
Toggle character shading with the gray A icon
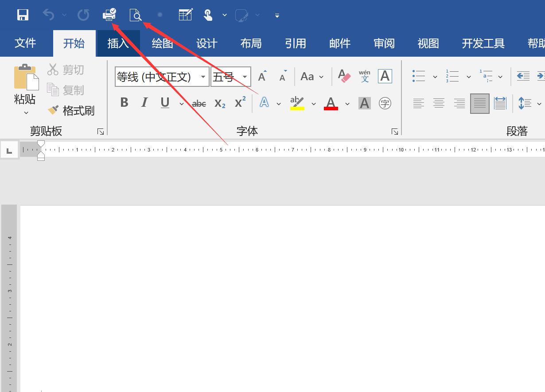365,103
